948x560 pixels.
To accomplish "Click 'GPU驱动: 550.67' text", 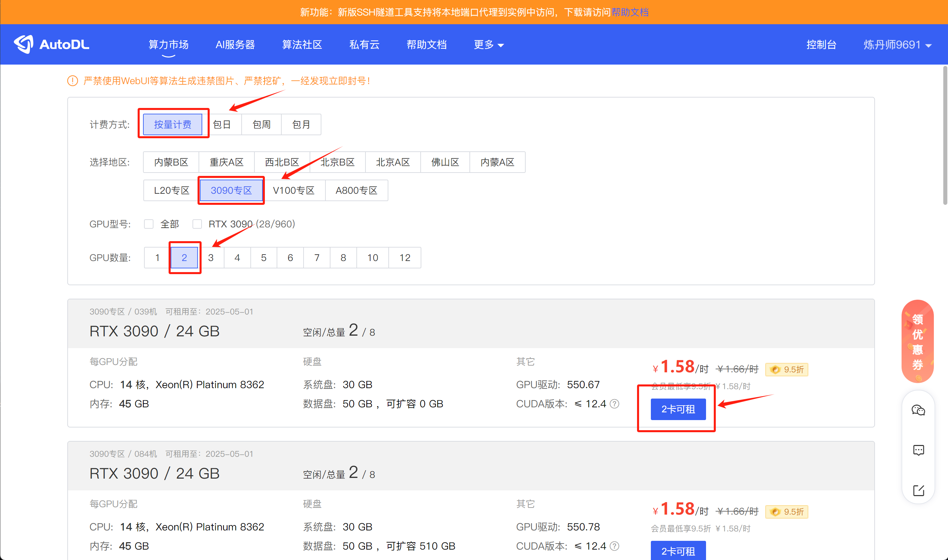I will (558, 384).
